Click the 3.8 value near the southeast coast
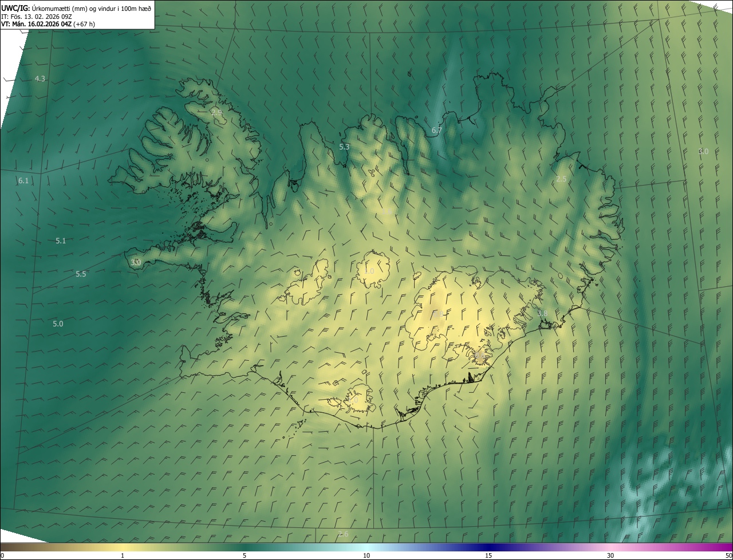Image resolution: width=733 pixels, height=560 pixels. (542, 313)
